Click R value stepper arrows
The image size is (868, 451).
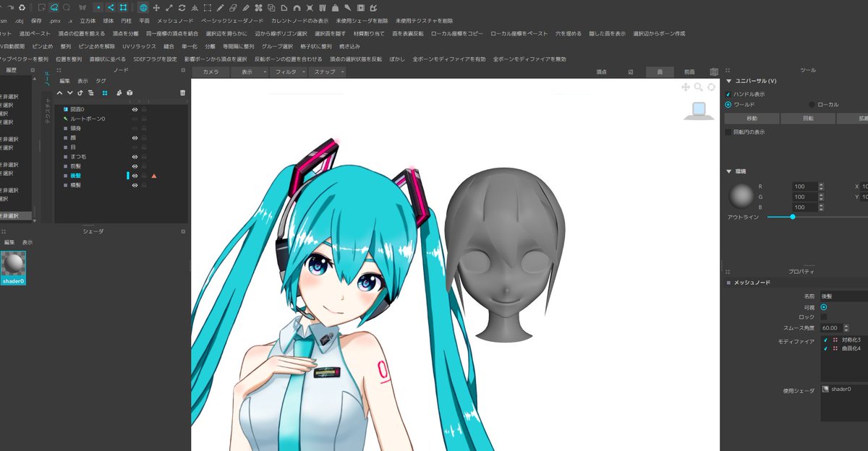point(821,186)
